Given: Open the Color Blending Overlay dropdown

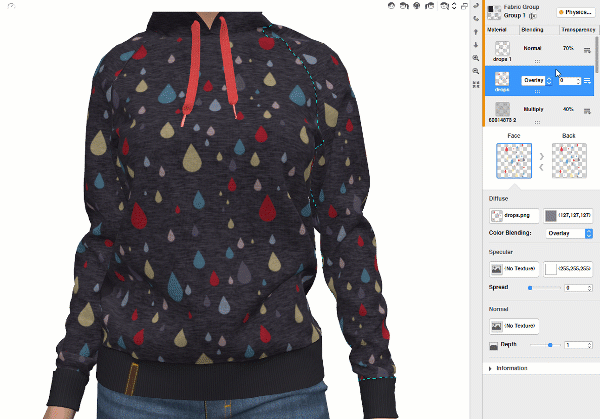Looking at the screenshot, I should 569,233.
